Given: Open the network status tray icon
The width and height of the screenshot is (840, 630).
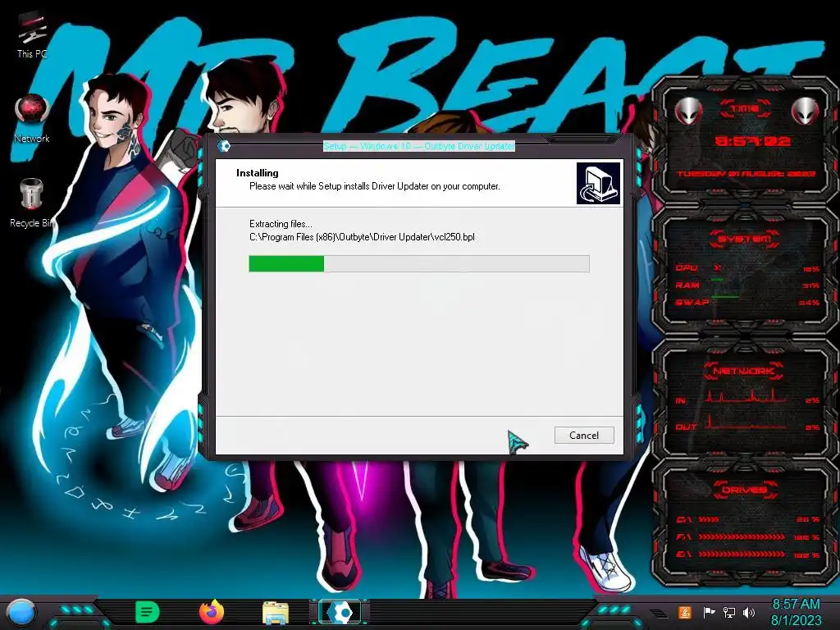Looking at the screenshot, I should 729,612.
